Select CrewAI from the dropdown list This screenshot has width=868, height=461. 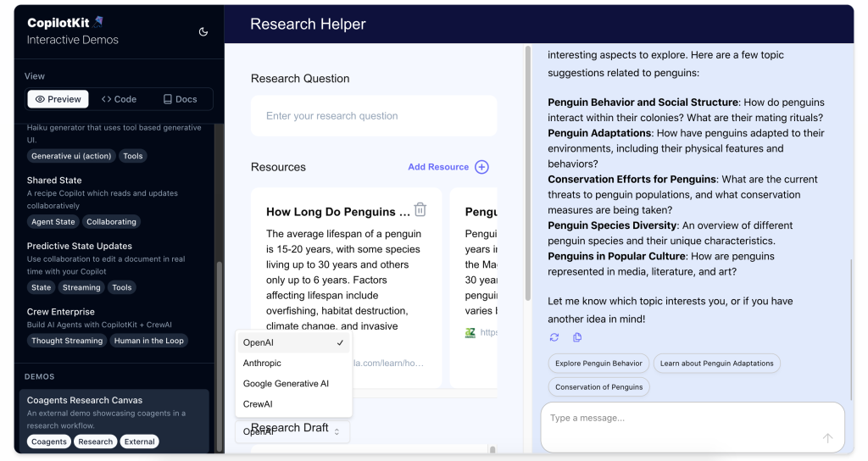tap(293, 404)
